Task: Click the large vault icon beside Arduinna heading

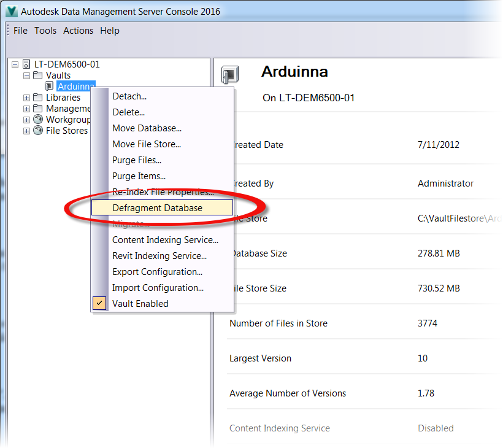Action: (230, 75)
